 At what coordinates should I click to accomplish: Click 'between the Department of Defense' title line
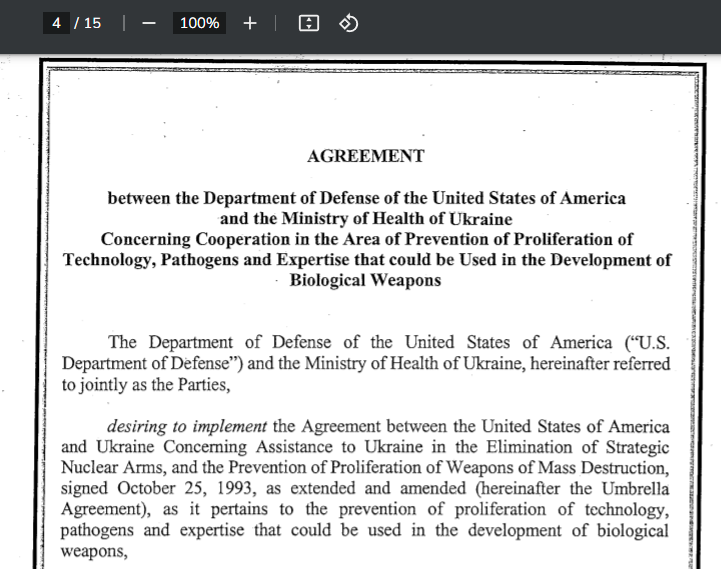(366, 198)
